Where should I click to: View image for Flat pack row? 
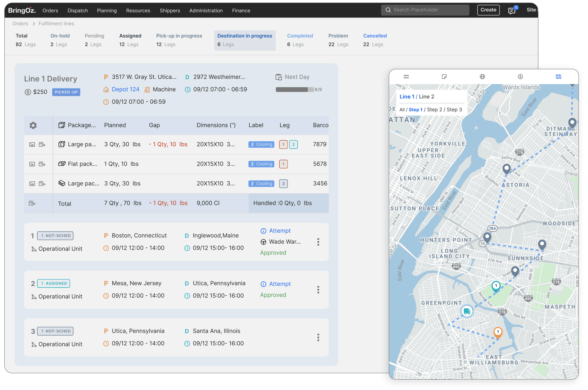32,164
